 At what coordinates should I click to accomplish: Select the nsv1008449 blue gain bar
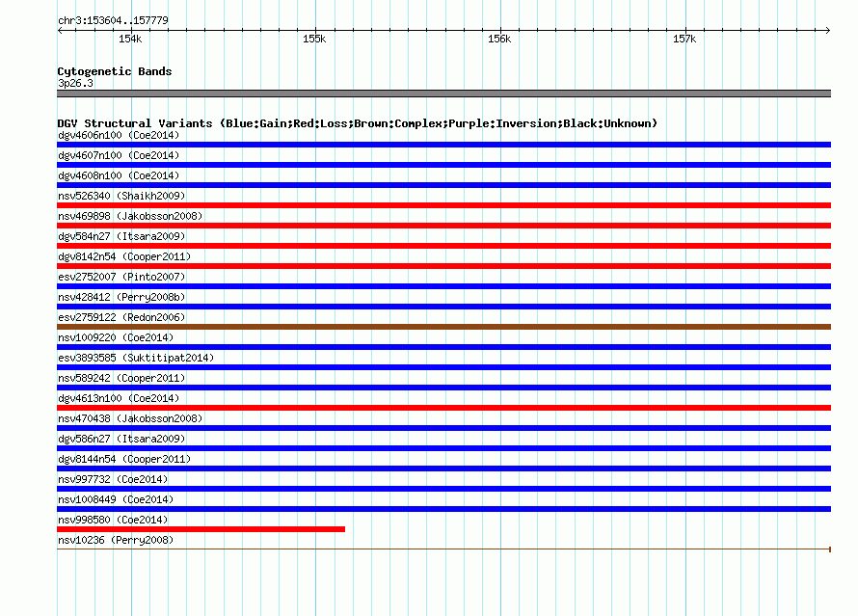443,509
